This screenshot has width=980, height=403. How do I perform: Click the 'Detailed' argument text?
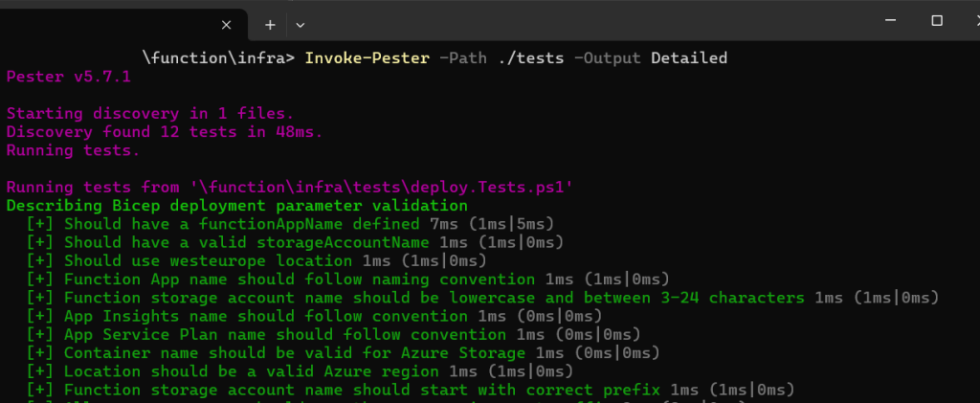(689, 58)
